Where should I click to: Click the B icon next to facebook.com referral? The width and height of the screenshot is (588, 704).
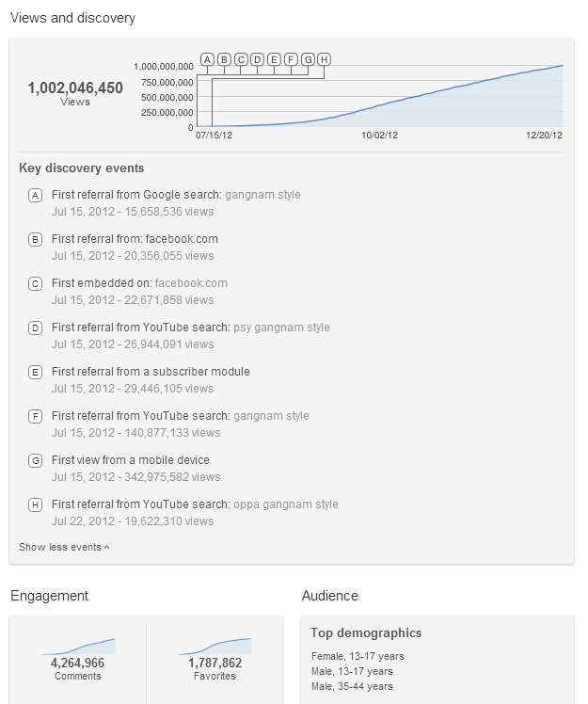point(35,239)
